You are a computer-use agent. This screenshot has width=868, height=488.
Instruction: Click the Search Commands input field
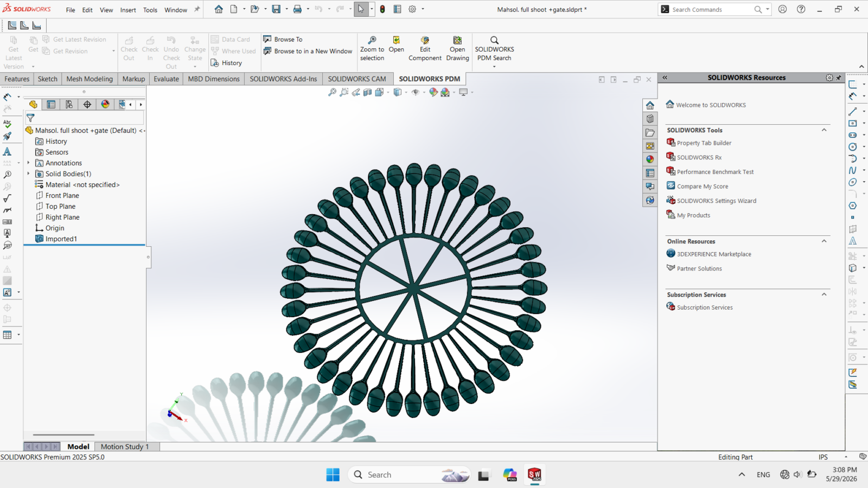click(711, 10)
